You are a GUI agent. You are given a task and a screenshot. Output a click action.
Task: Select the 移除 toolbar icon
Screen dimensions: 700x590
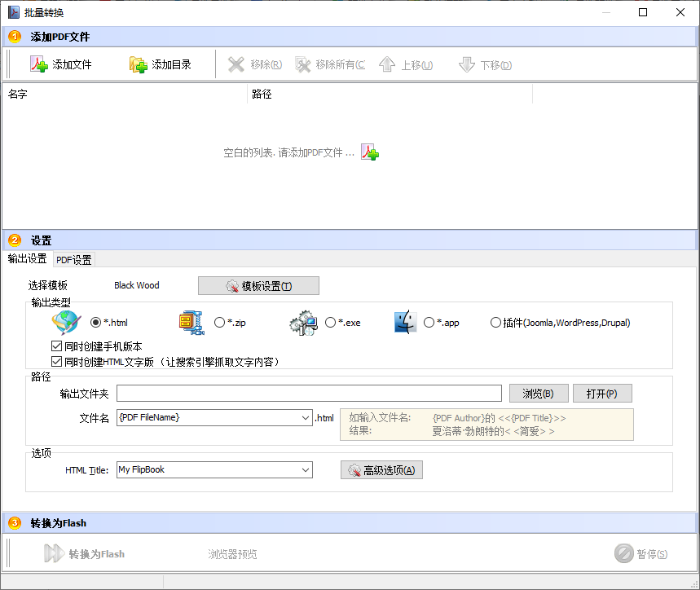click(235, 64)
